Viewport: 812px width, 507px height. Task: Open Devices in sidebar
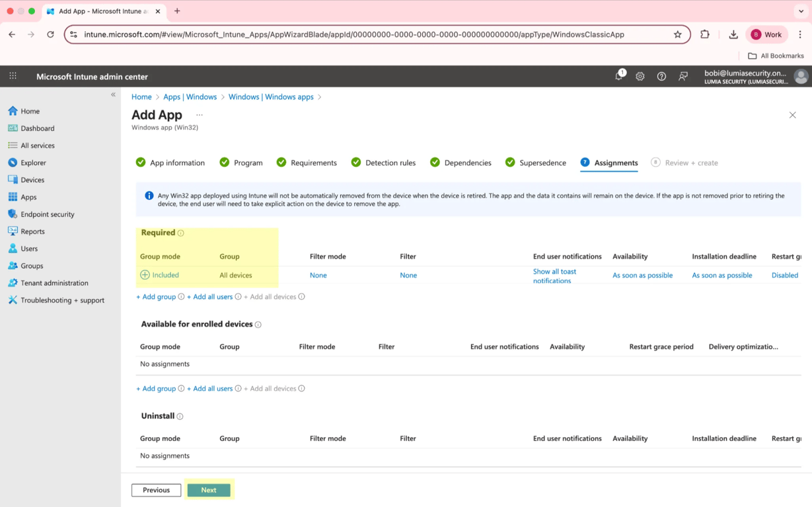point(32,180)
